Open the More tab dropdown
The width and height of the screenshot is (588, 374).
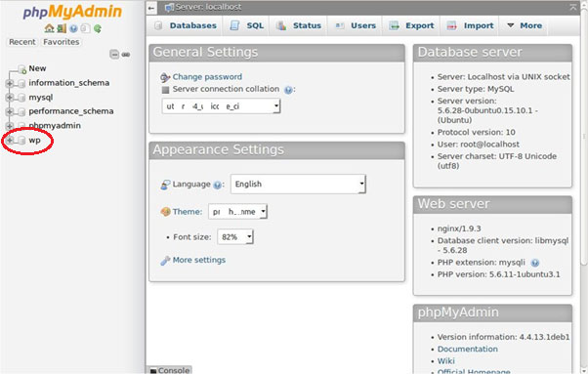point(525,25)
